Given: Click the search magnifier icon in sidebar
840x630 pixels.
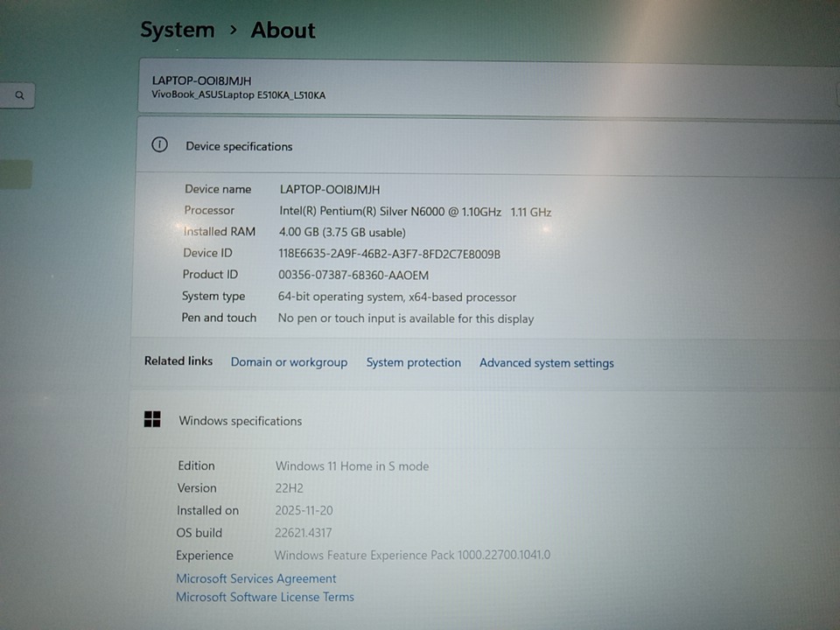Looking at the screenshot, I should tap(19, 95).
